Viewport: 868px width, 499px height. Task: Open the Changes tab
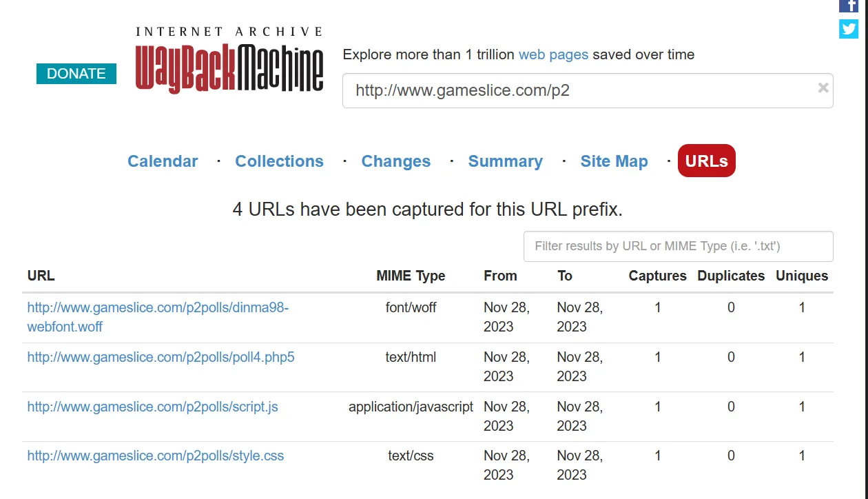coord(396,161)
